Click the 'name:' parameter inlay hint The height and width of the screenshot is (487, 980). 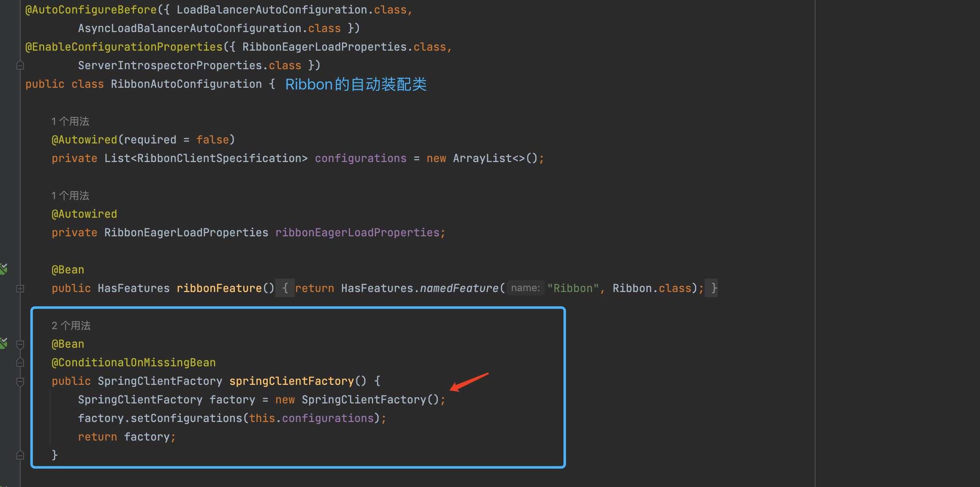coord(525,288)
